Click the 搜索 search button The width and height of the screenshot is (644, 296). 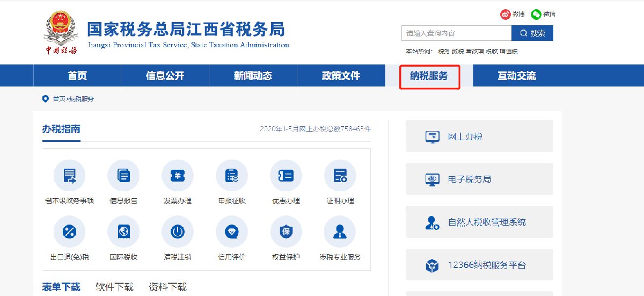point(532,33)
